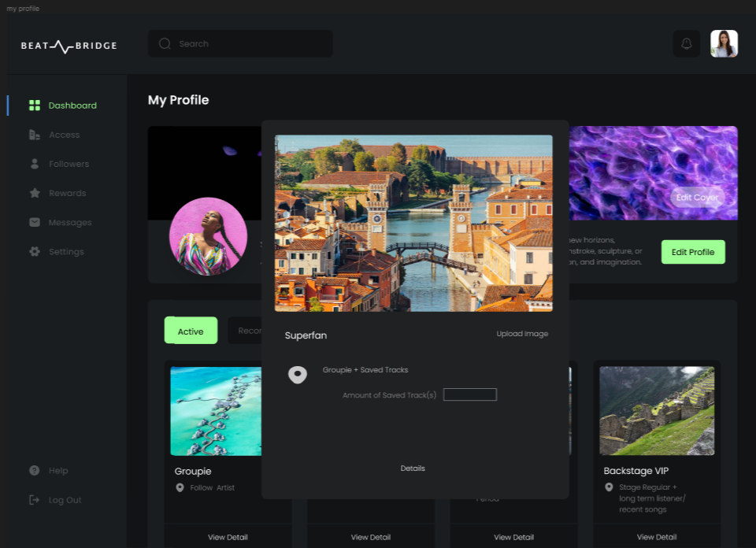This screenshot has height=548, width=756.
Task: Click the Superfan title text
Action: tap(306, 335)
